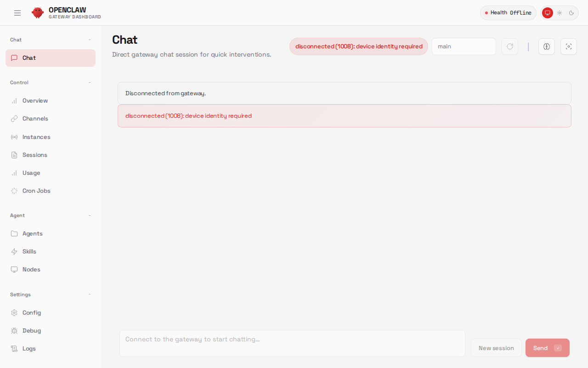Screen dimensions: 588x368
Task: Select the focus capture icon in header
Action: [x=569, y=46]
